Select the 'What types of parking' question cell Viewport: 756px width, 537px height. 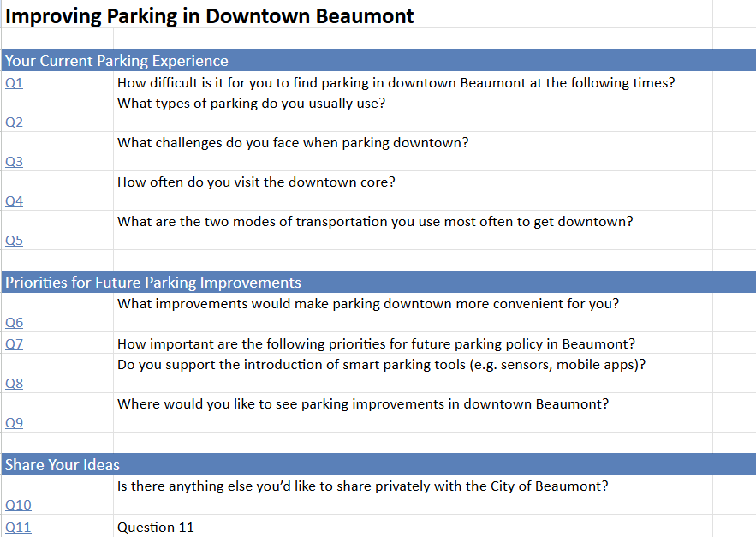[x=252, y=104]
